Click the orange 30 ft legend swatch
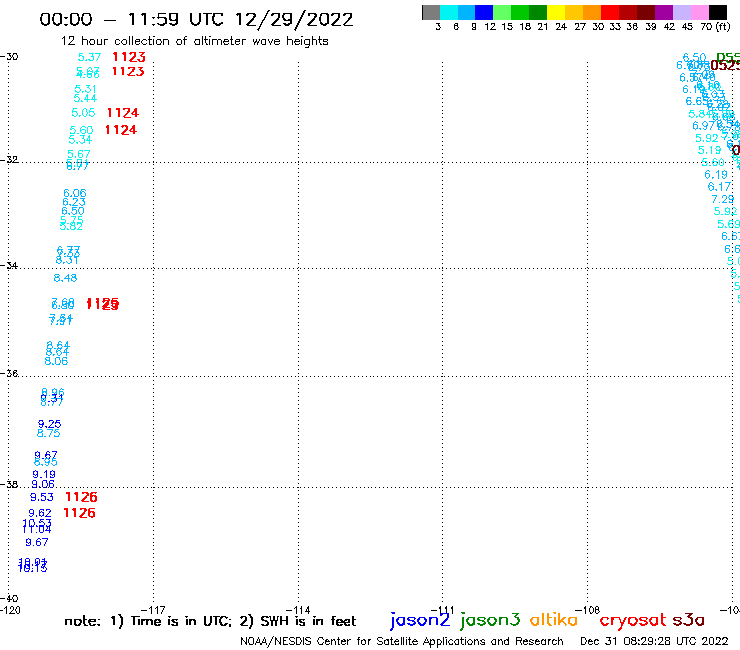 click(x=592, y=12)
